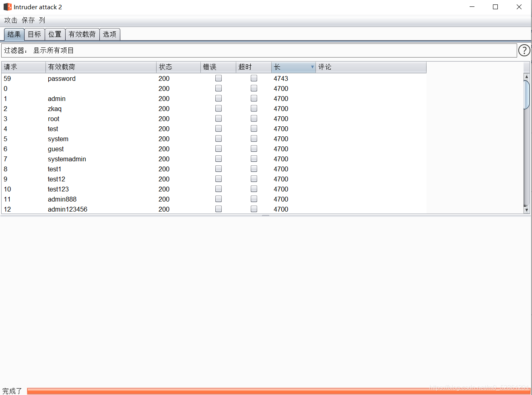Maximize the Intruder attack window
Screen dimensions: 532x395
[x=495, y=7]
